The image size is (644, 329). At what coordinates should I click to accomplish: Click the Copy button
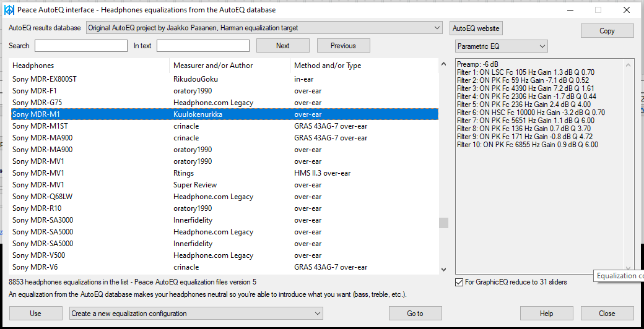607,31
